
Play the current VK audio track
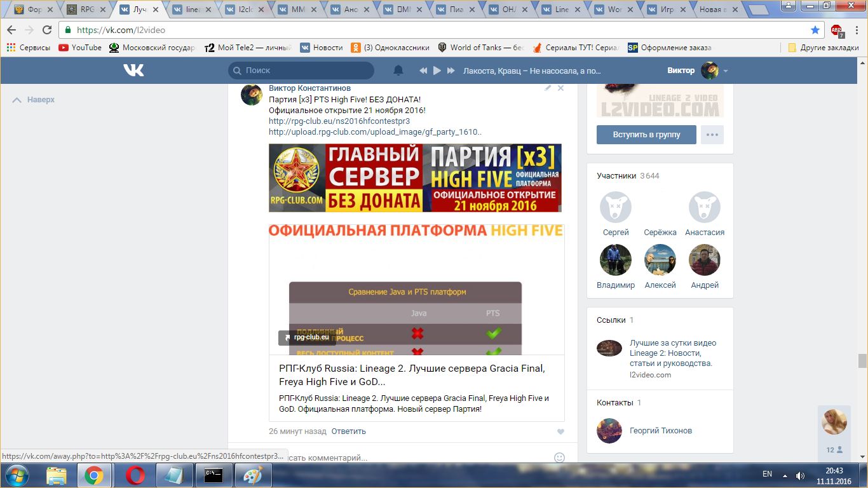click(x=437, y=71)
